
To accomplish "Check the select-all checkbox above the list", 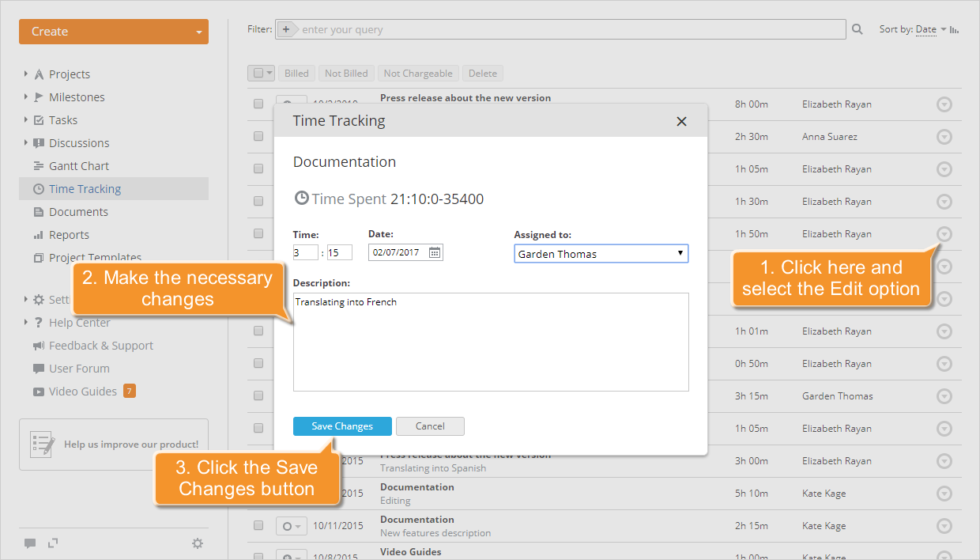I will [x=258, y=72].
